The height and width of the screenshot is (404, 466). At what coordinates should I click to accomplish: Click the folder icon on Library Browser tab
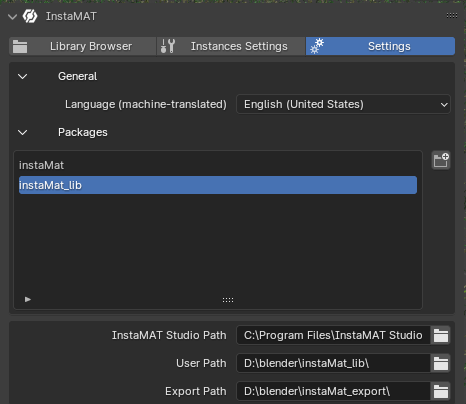[x=20, y=46]
